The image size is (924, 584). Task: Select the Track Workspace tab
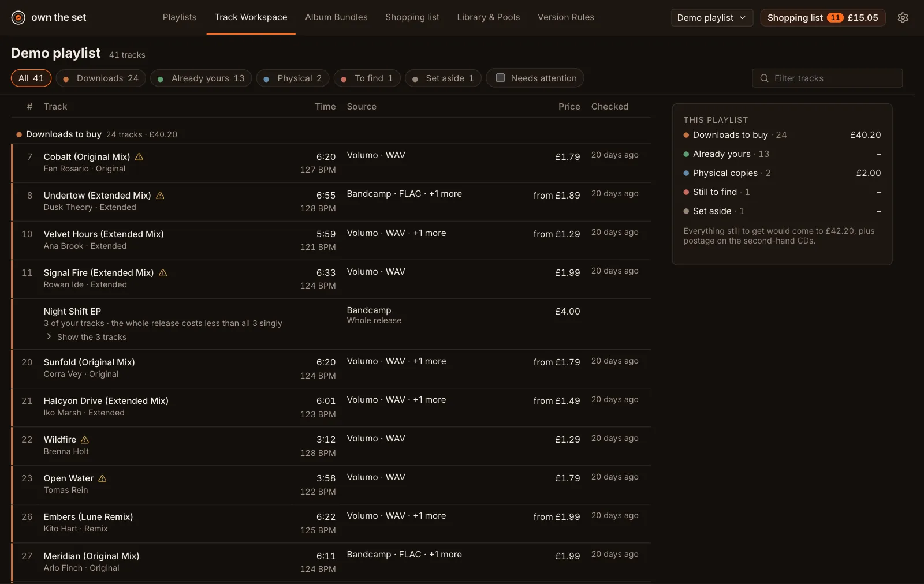[251, 17]
